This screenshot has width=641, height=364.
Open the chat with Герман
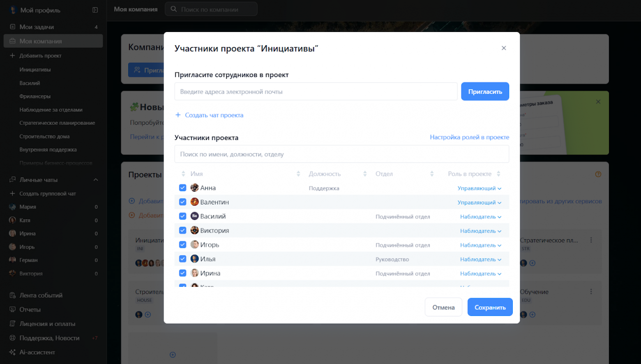30,260
